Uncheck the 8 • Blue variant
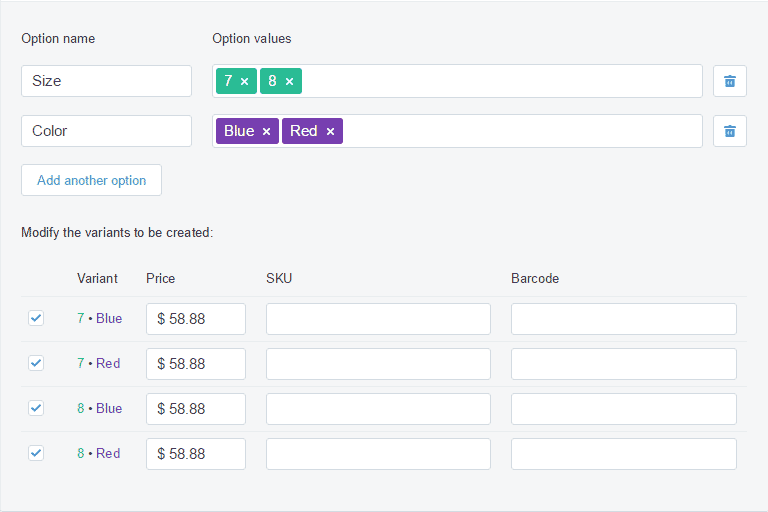 tap(36, 408)
